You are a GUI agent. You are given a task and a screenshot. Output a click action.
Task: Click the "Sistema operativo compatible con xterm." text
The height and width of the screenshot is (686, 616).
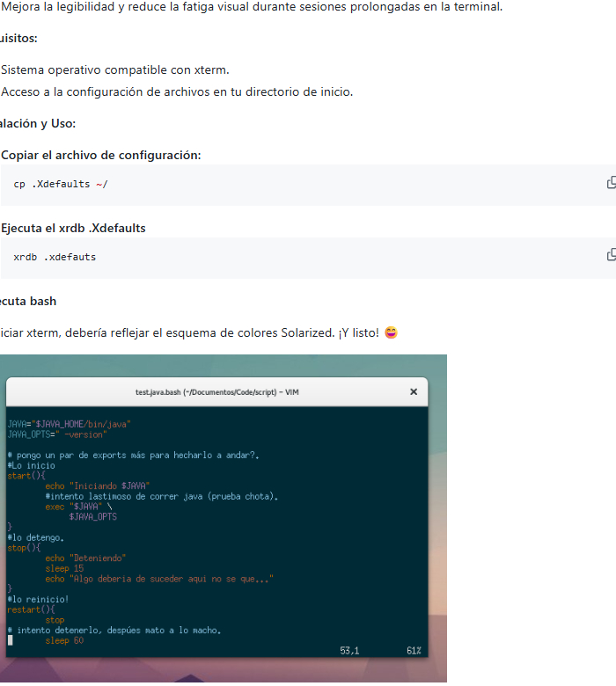pyautogui.click(x=114, y=69)
